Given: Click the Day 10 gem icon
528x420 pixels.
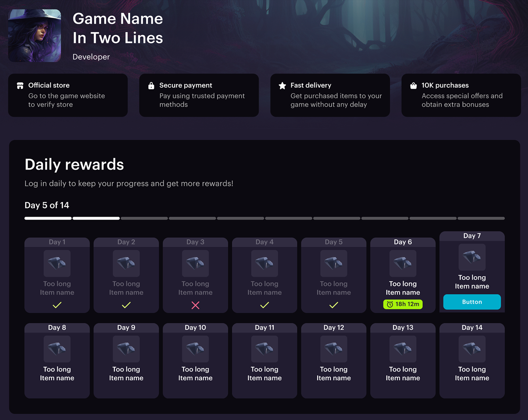Looking at the screenshot, I should [x=195, y=349].
